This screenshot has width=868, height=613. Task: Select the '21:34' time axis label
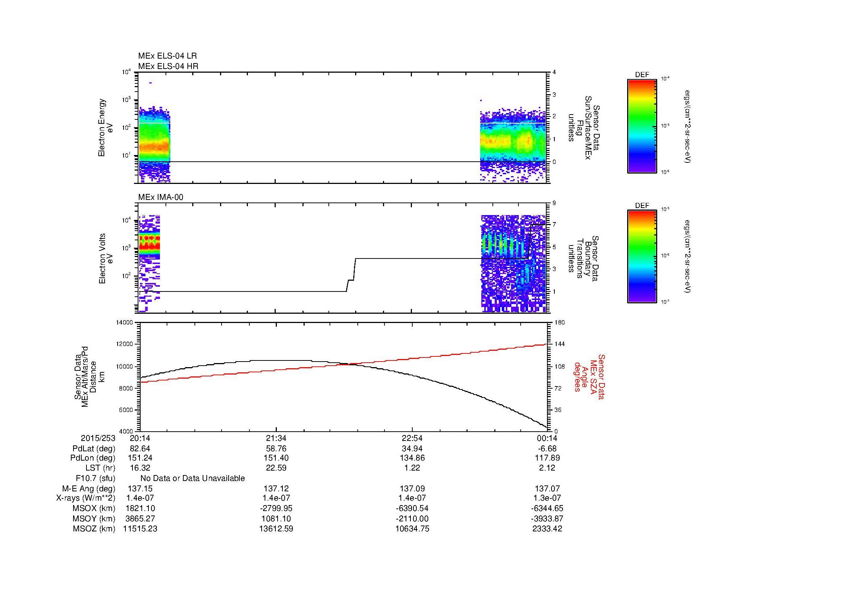276,438
